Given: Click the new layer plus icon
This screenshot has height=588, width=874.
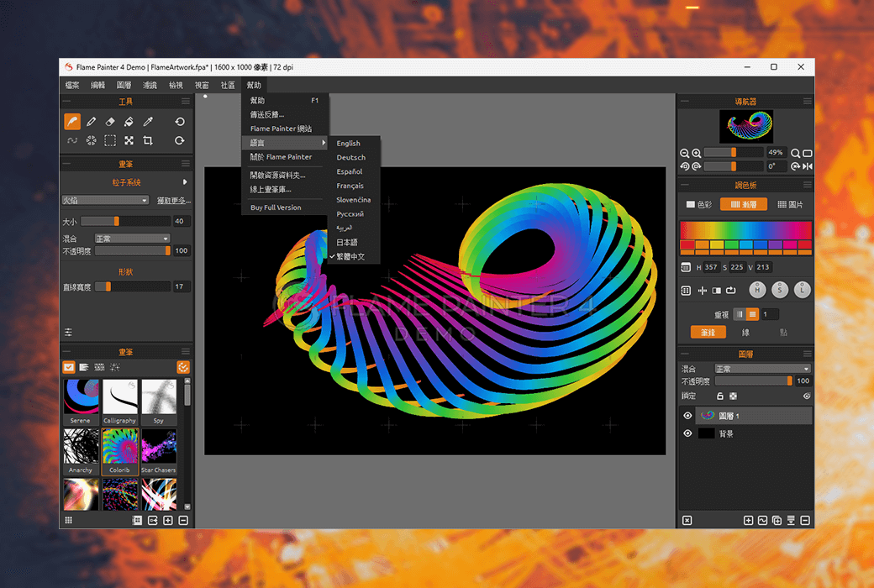Looking at the screenshot, I should [748, 521].
